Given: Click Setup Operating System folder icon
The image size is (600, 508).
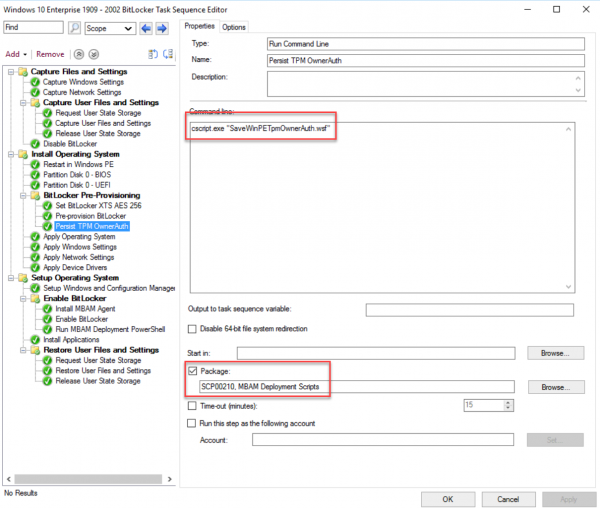Looking at the screenshot, I should point(23,278).
